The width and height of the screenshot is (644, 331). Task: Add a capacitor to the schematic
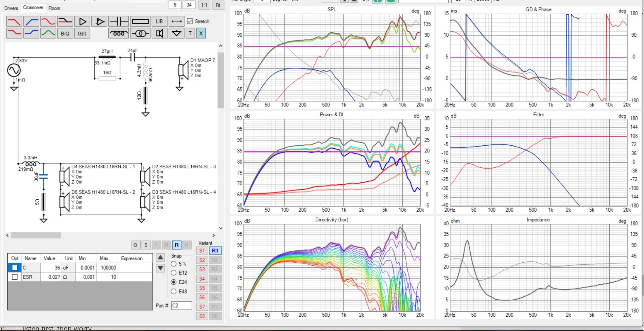[x=118, y=21]
